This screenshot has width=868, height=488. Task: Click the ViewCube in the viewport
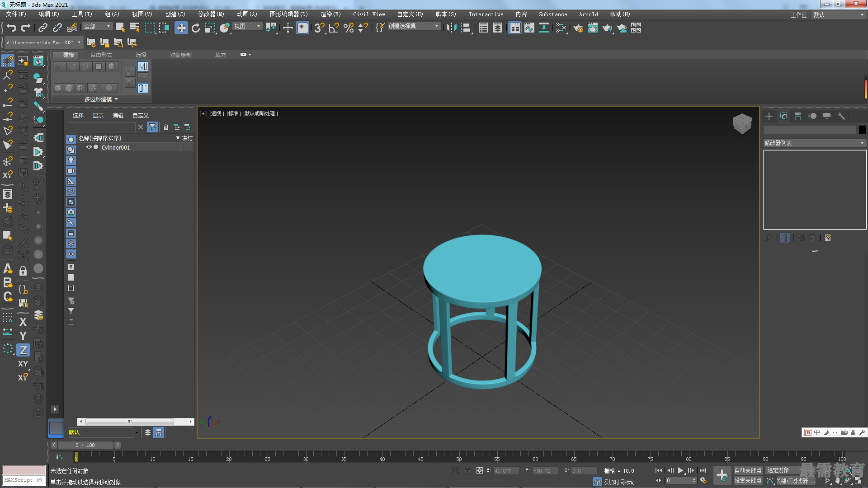[x=742, y=123]
